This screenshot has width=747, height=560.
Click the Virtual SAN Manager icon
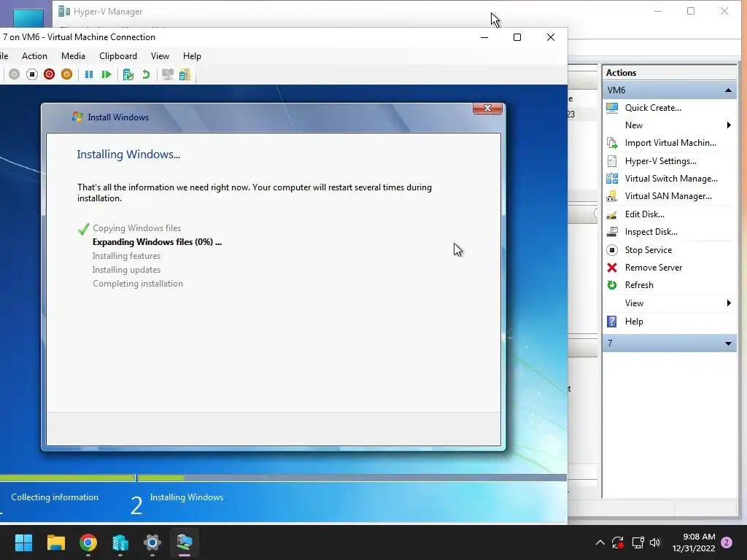pyautogui.click(x=612, y=196)
